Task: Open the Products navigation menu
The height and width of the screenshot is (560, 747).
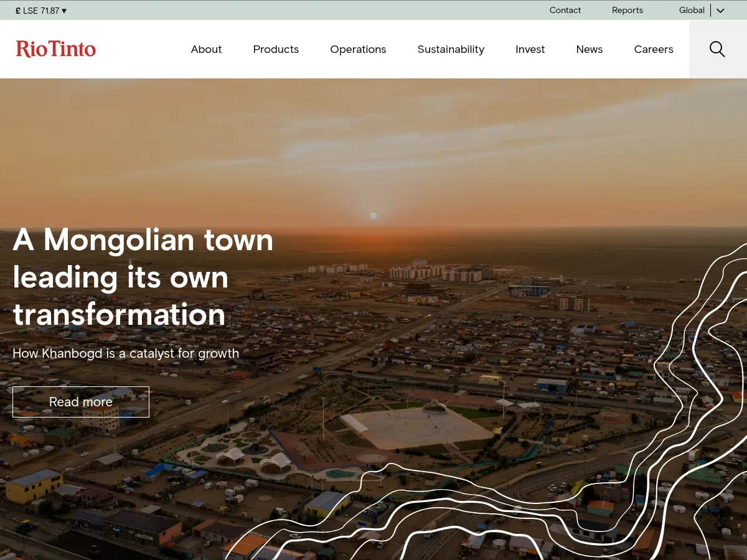Action: pyautogui.click(x=276, y=49)
